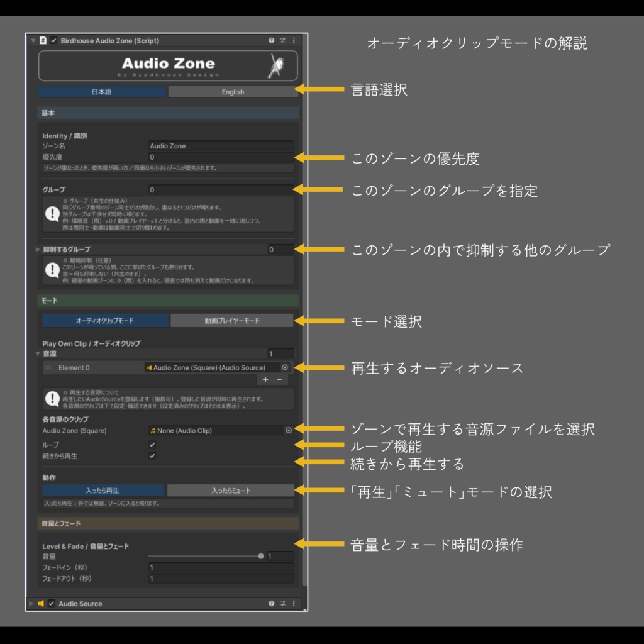Open object picker for the Audio Clip
644x644 pixels.
click(x=289, y=430)
